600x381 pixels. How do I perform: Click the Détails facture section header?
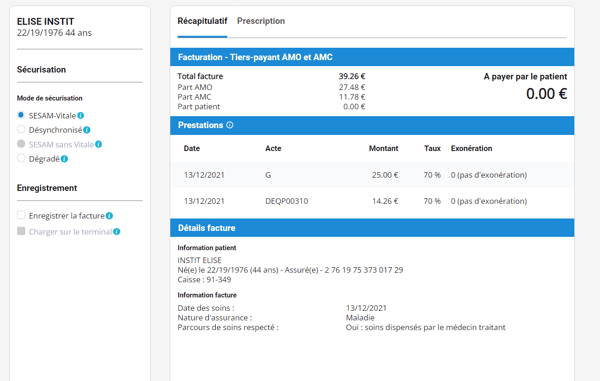(x=372, y=228)
